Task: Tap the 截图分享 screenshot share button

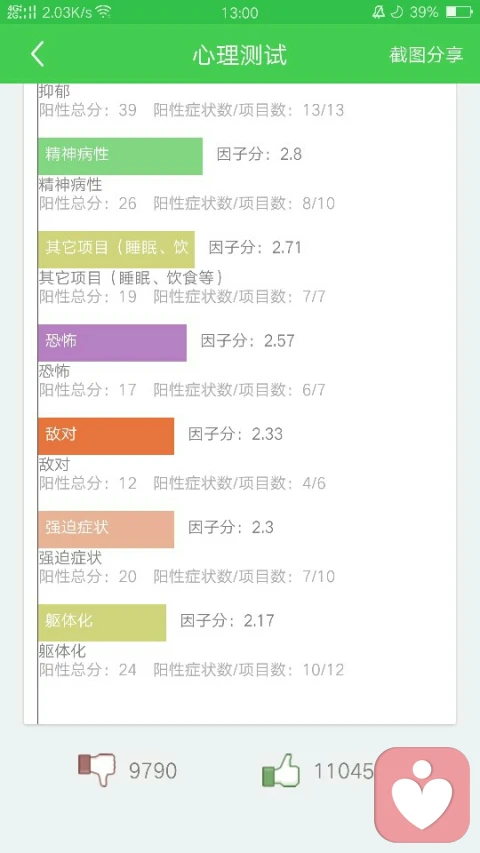Action: point(426,54)
